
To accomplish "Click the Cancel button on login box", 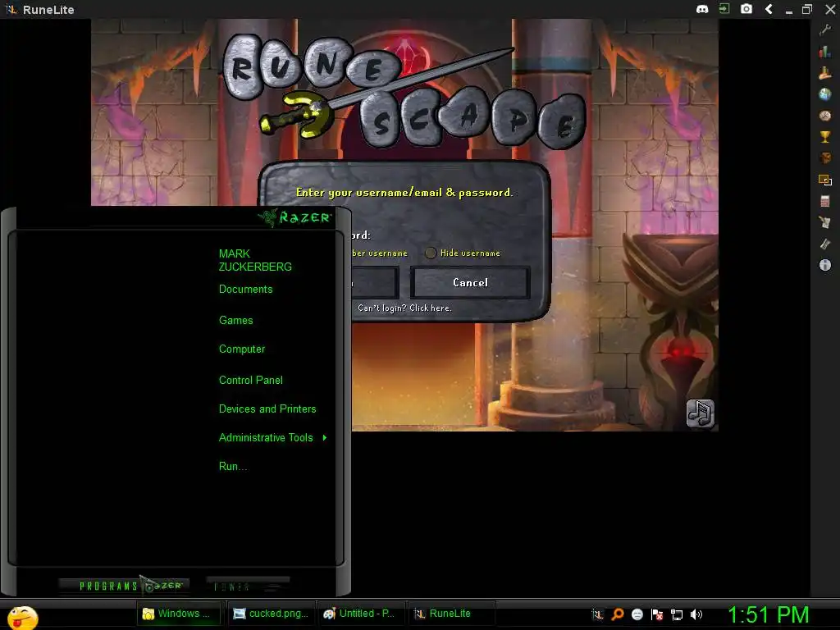I will pyautogui.click(x=470, y=282).
